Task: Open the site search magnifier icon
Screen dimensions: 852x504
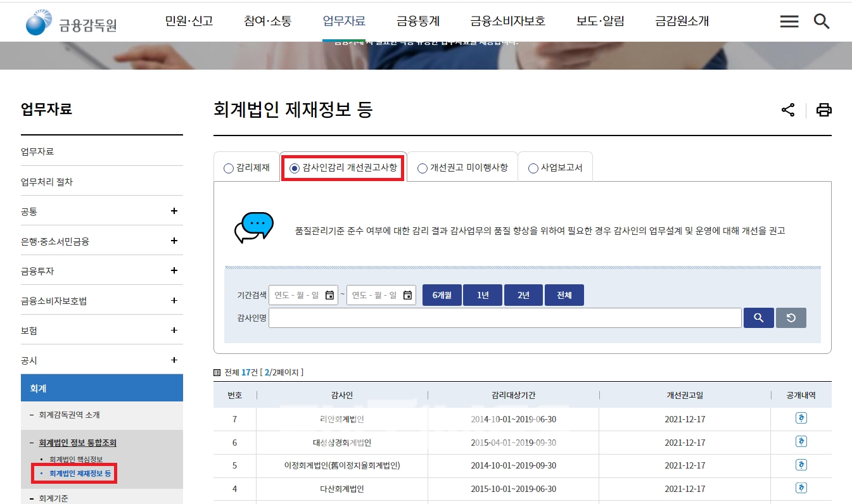Action: point(822,21)
